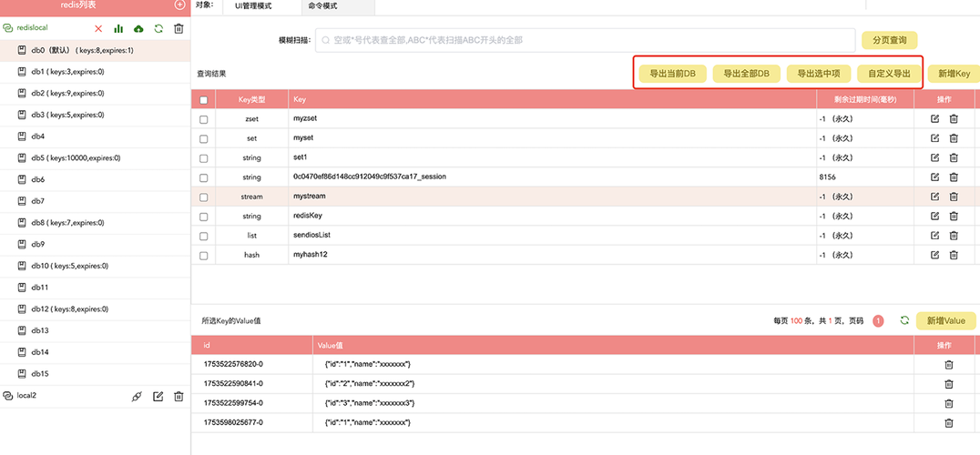Image resolution: width=980 pixels, height=455 pixels.
Task: Refresh the selected key's value list
Action: 903,320
